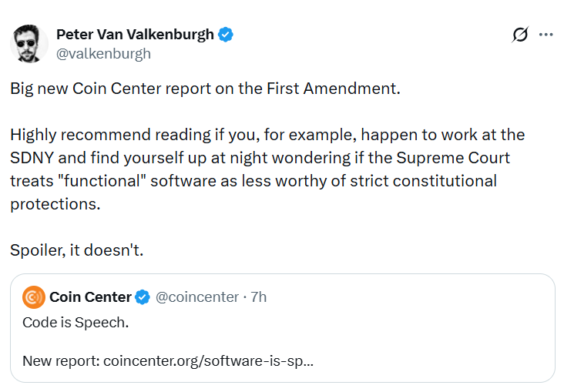Visit the @valkenburgh handle link
This screenshot has width=564, height=392.
pos(103,53)
